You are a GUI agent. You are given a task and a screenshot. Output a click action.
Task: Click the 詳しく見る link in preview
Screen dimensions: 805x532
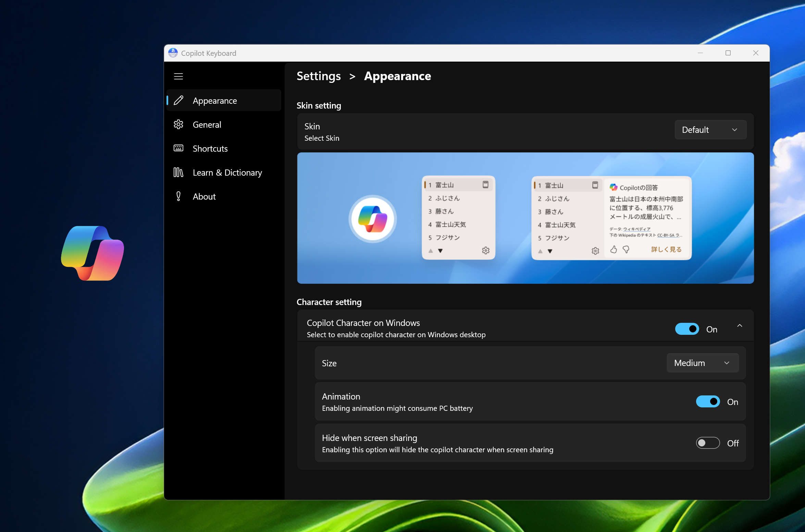(666, 250)
